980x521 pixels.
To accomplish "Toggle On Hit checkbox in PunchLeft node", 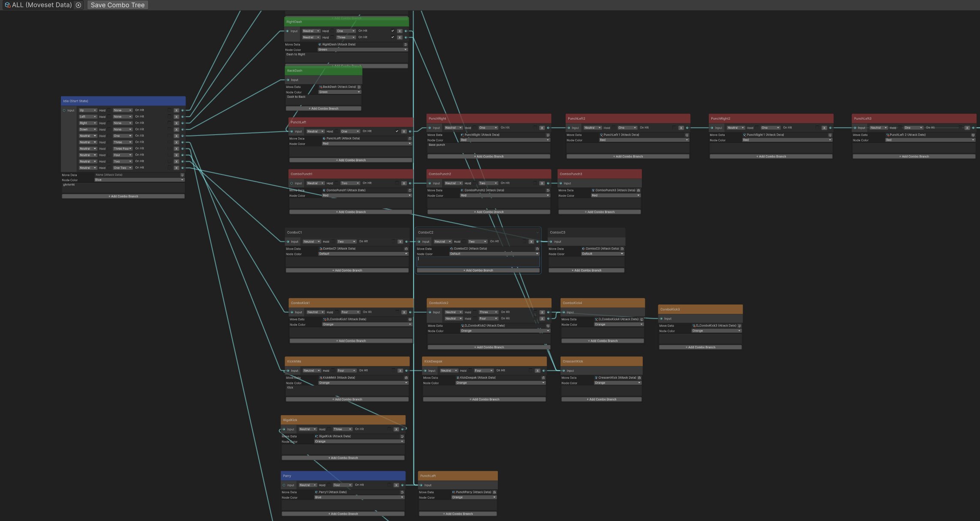I will point(397,131).
